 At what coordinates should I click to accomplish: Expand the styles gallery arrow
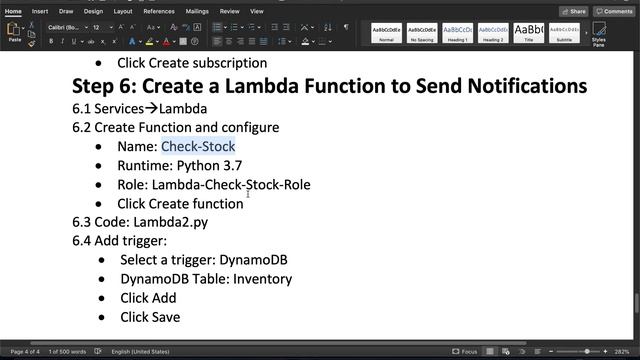click(x=587, y=33)
